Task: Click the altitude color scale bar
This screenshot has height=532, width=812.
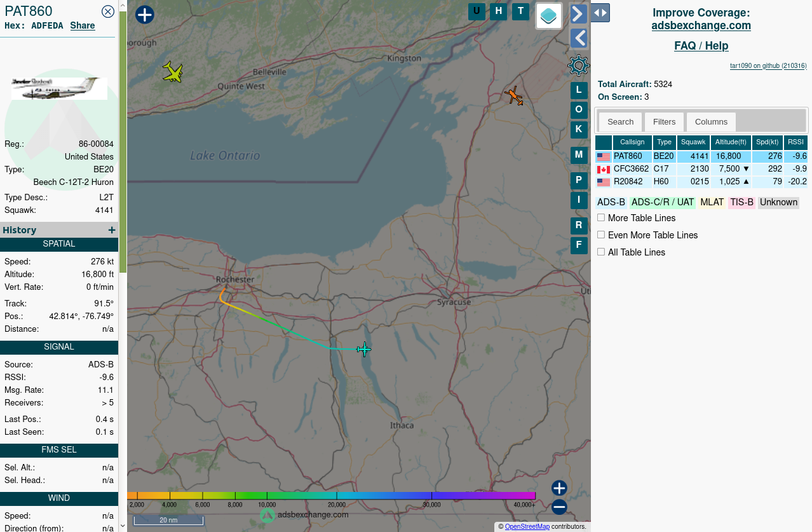Action: (x=331, y=496)
